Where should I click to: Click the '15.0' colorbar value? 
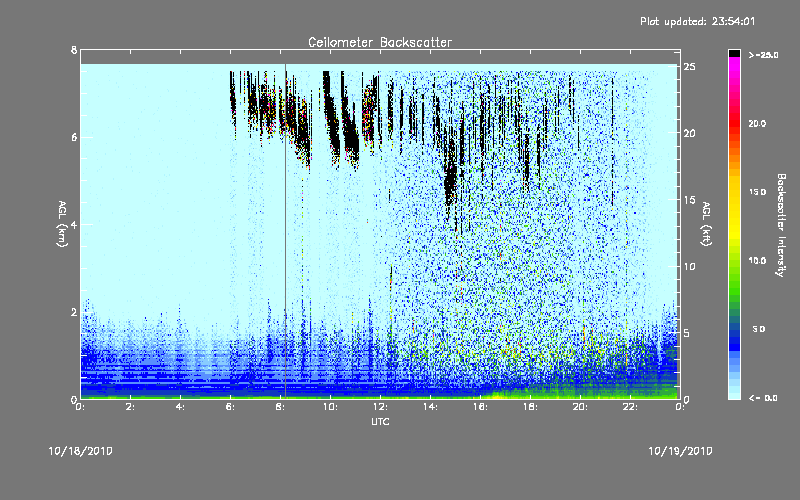point(757,192)
